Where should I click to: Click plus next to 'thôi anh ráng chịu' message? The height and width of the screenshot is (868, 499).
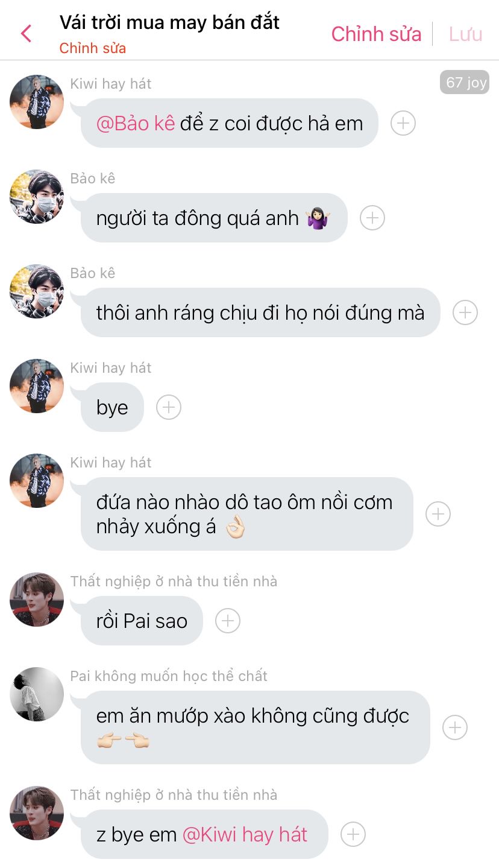click(465, 312)
